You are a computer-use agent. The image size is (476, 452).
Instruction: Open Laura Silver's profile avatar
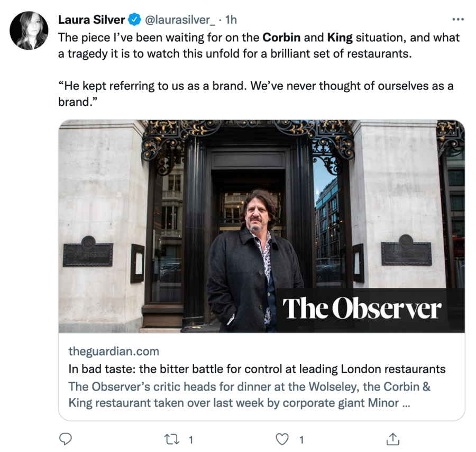(29, 31)
